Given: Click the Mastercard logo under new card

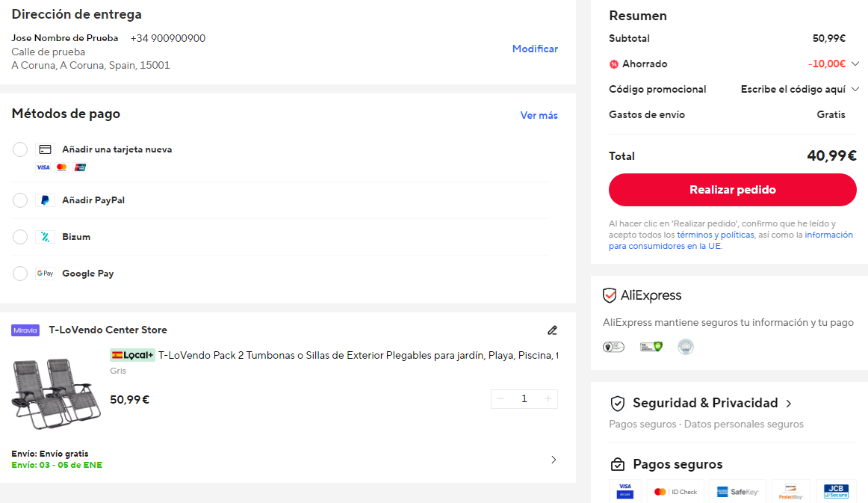Looking at the screenshot, I should pos(61,167).
